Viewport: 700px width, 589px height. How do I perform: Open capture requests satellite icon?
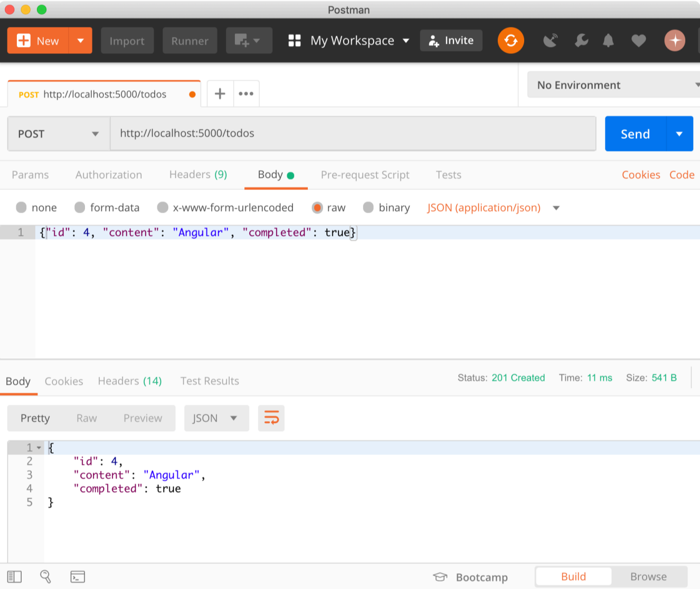pos(551,41)
